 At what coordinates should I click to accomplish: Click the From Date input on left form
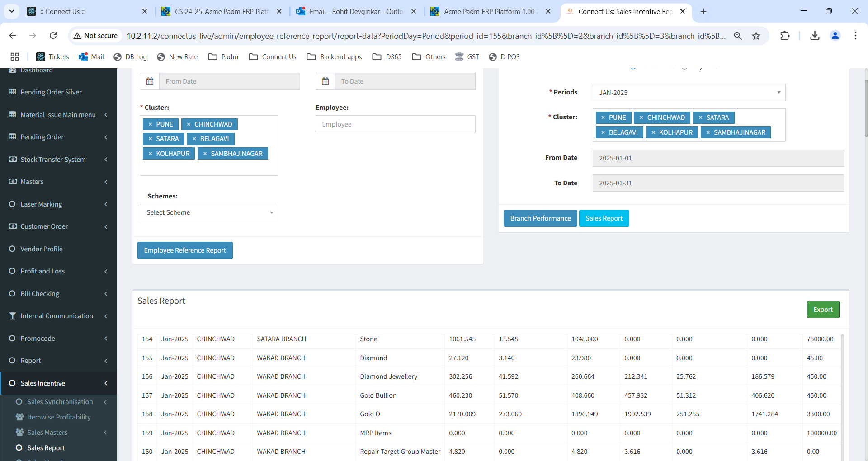point(229,81)
